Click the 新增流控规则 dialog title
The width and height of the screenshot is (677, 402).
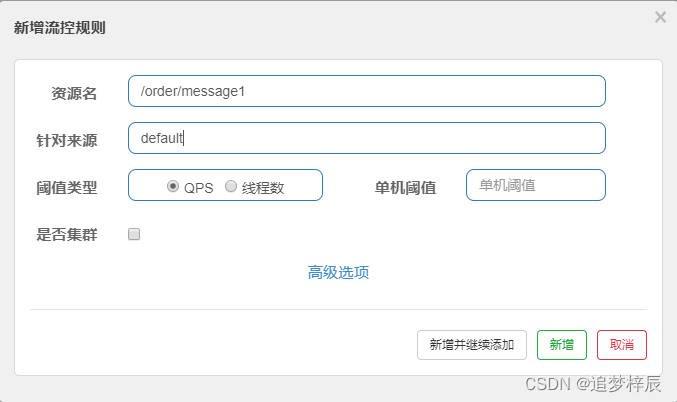tap(60, 28)
